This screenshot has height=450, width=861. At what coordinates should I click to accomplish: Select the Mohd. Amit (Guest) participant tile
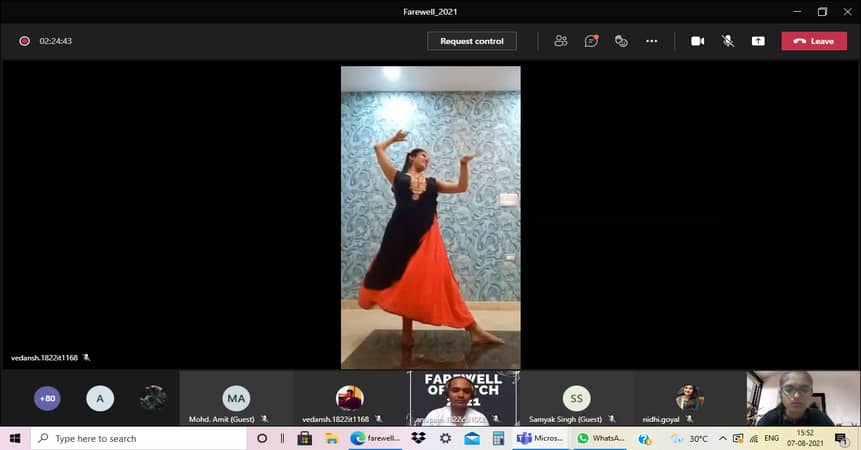point(236,399)
